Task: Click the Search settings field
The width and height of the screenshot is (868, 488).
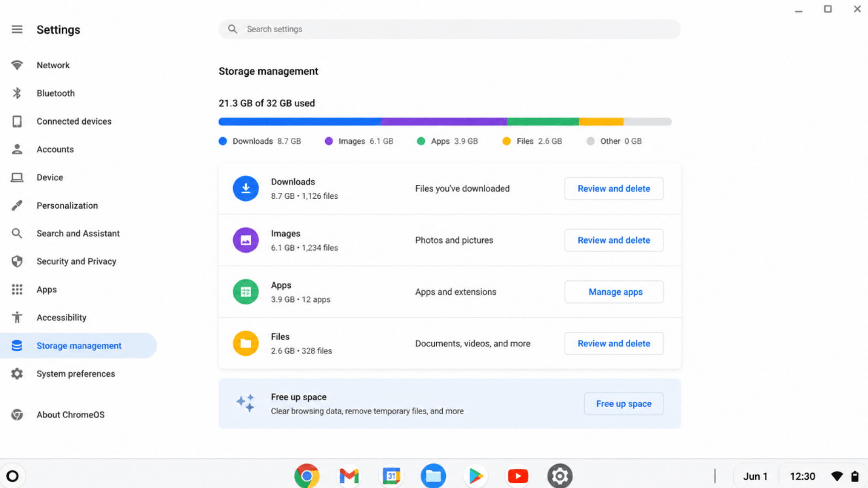Action: click(450, 29)
